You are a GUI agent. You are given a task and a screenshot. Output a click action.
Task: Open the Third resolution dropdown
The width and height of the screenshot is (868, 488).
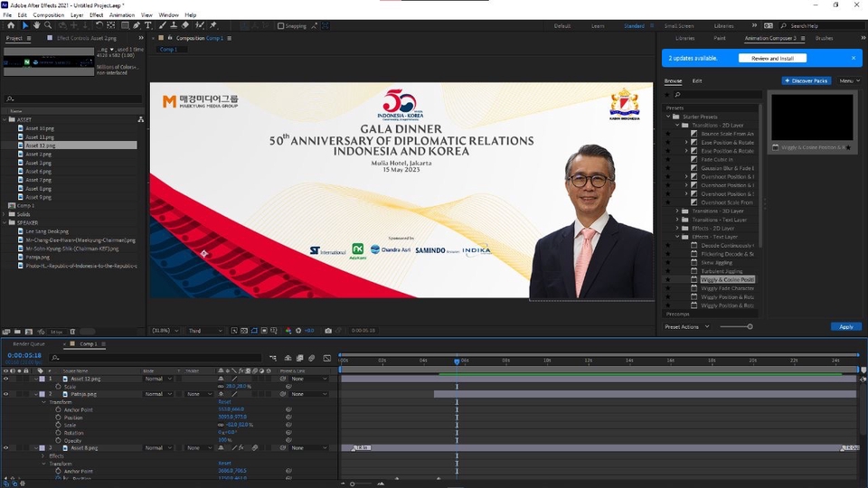[204, 331]
